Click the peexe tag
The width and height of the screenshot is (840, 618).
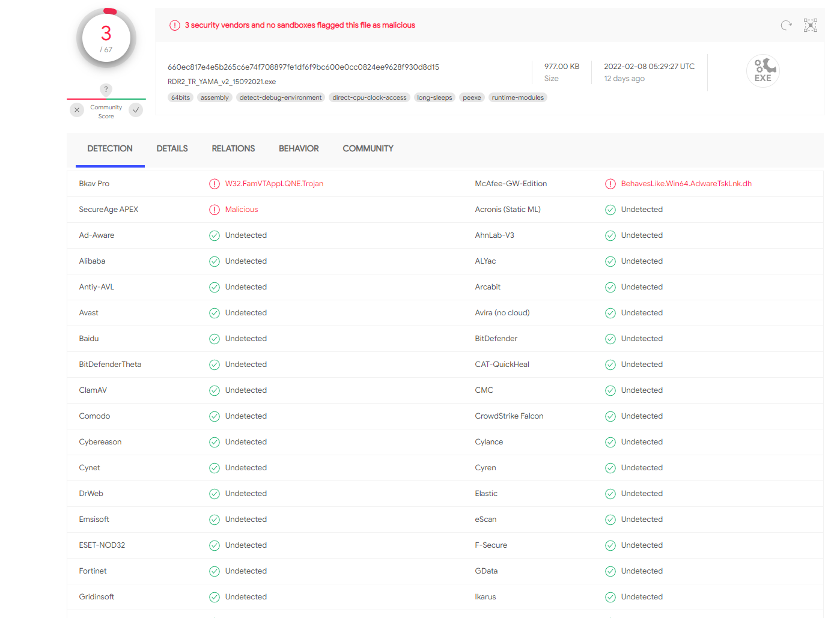point(472,97)
